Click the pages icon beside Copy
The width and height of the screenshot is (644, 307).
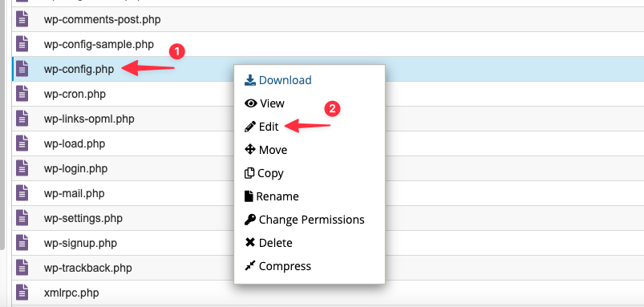pos(249,173)
